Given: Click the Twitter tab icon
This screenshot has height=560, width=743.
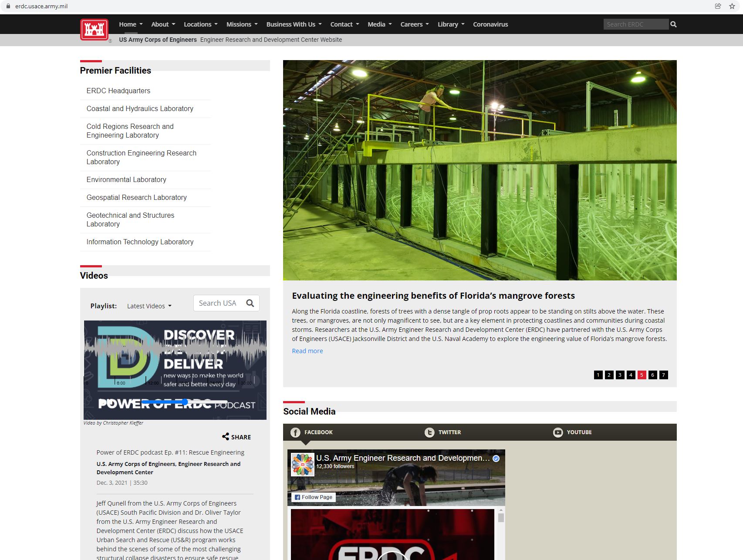Looking at the screenshot, I should 429,432.
